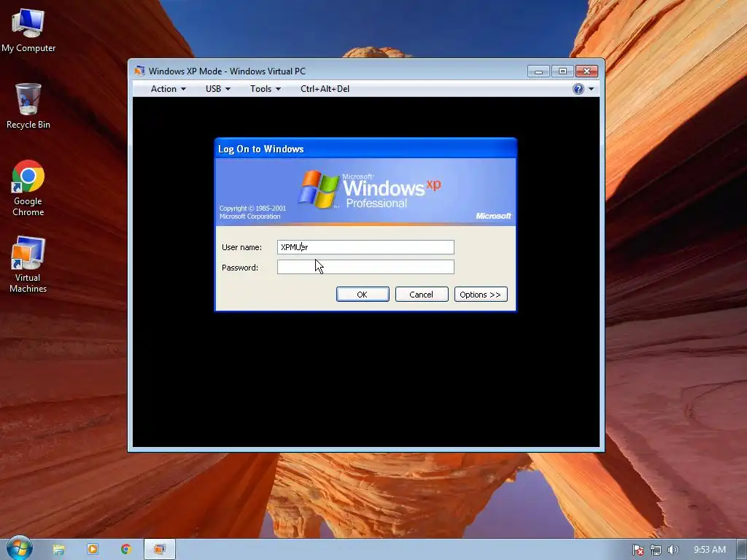The image size is (747, 560).
Task: Open Chrome from the taskbar
Action: pos(125,549)
